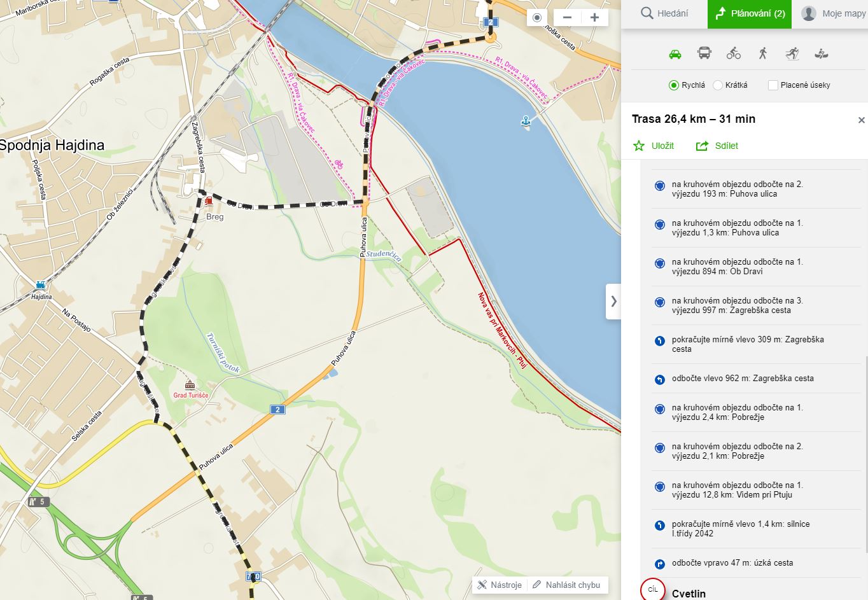This screenshot has width=868, height=600.
Task: Open the Moje mapy tab
Action: tap(833, 13)
